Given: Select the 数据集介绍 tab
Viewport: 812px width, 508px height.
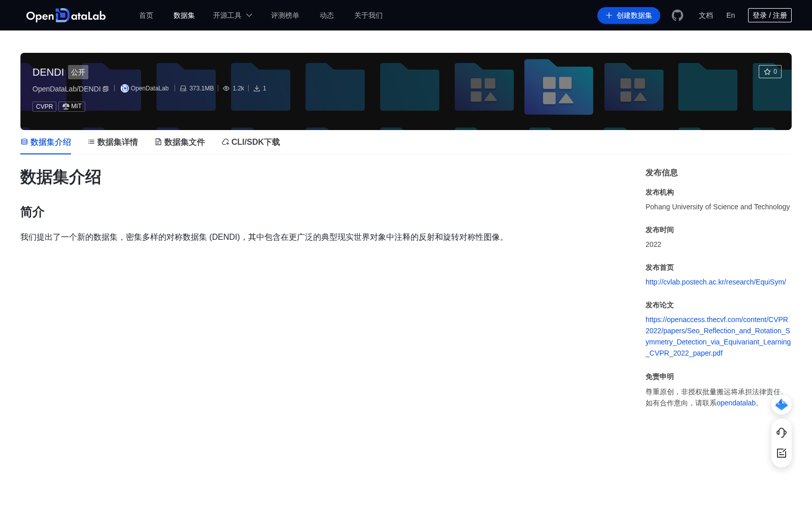Looking at the screenshot, I should click(46, 142).
